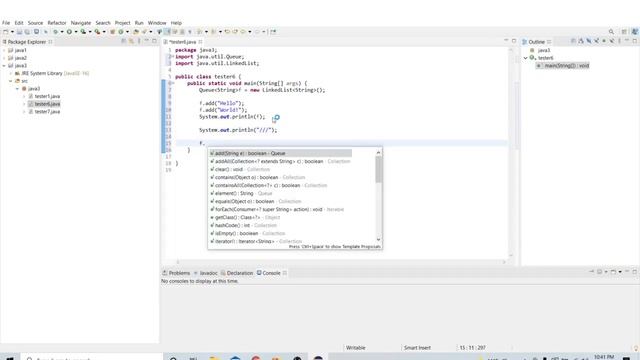Open the Source menu
This screenshot has height=360, width=640.
click(x=35, y=23)
